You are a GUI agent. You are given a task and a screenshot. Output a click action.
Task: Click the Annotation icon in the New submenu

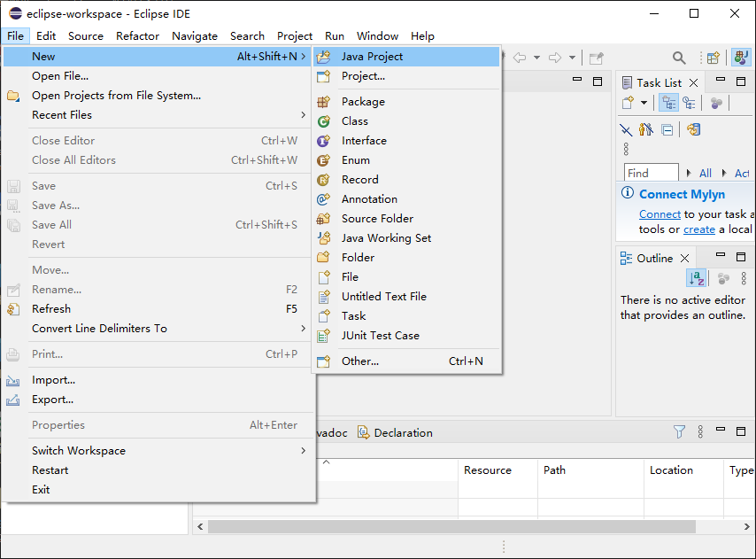[323, 199]
